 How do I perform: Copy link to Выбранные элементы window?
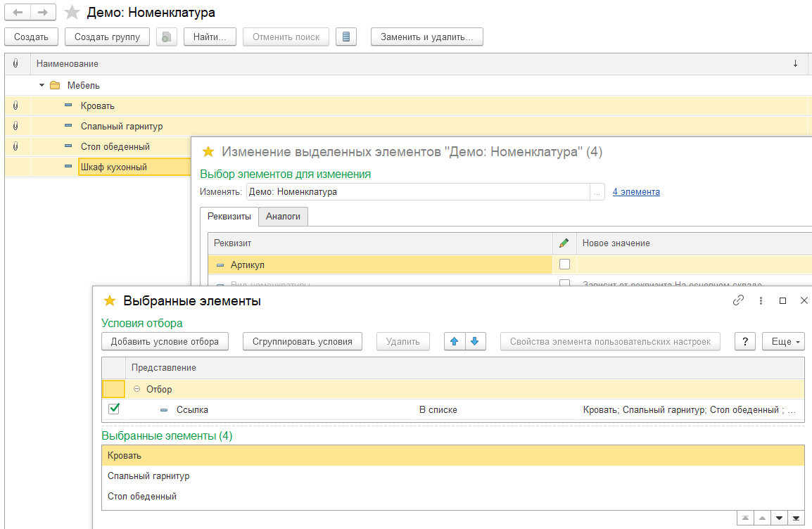738,300
